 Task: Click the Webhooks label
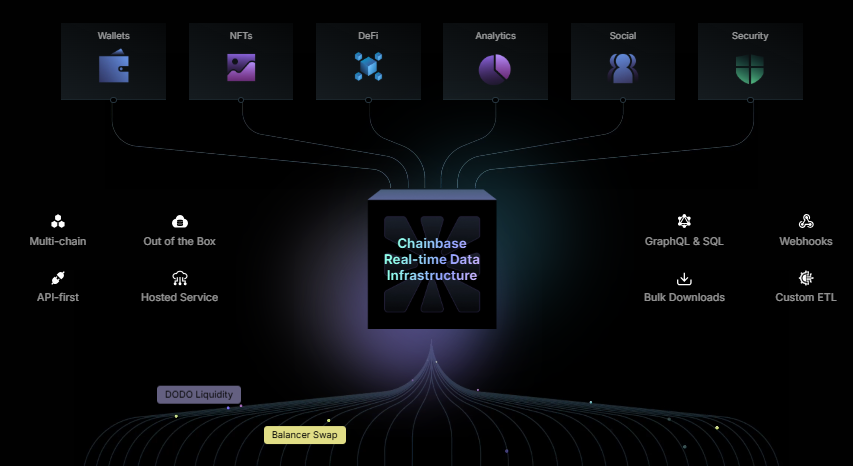806,241
